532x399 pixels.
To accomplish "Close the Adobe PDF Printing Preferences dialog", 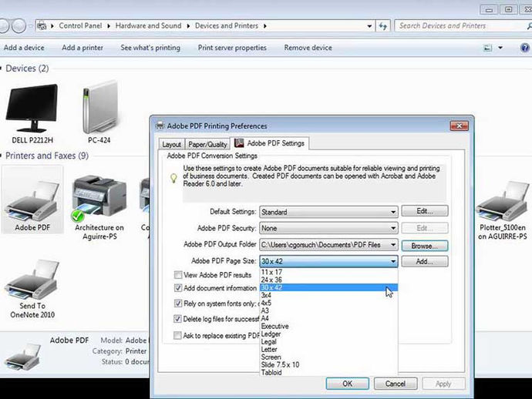I will coord(459,126).
